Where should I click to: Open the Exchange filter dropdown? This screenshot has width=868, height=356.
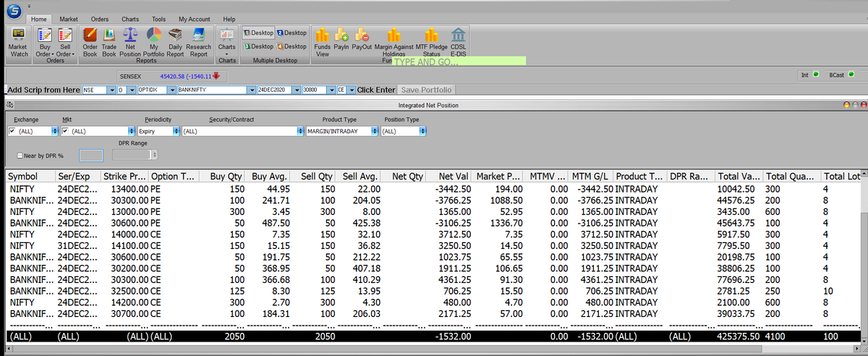tap(56, 131)
